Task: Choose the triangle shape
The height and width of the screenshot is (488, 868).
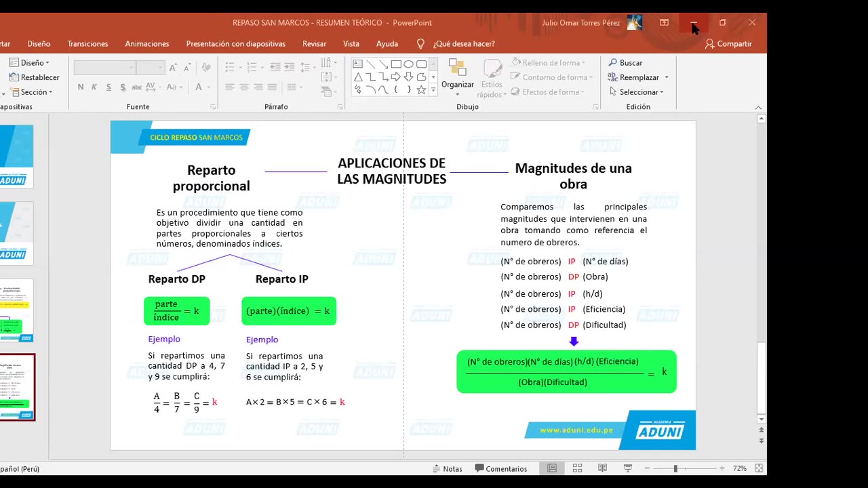Action: click(358, 77)
